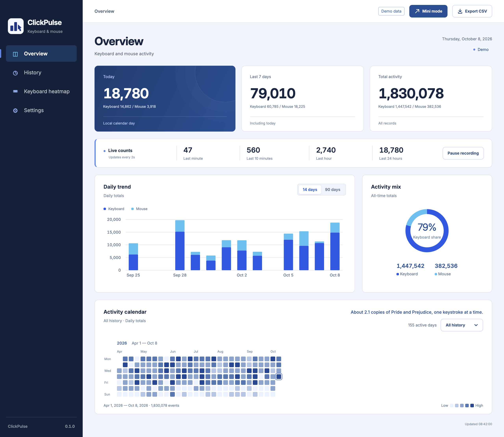Click the Overview breadcrumb in top bar
Image resolution: width=504 pixels, height=437 pixels.
point(104,11)
